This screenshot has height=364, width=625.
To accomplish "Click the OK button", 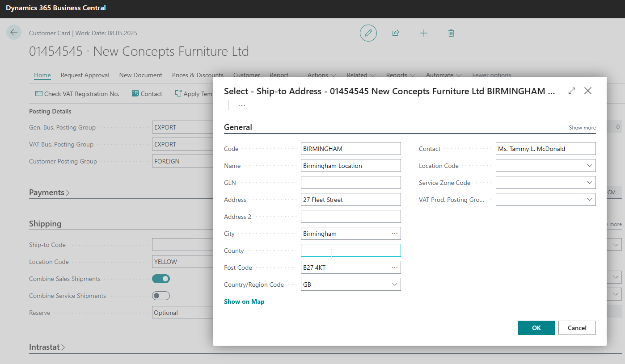I will point(536,328).
